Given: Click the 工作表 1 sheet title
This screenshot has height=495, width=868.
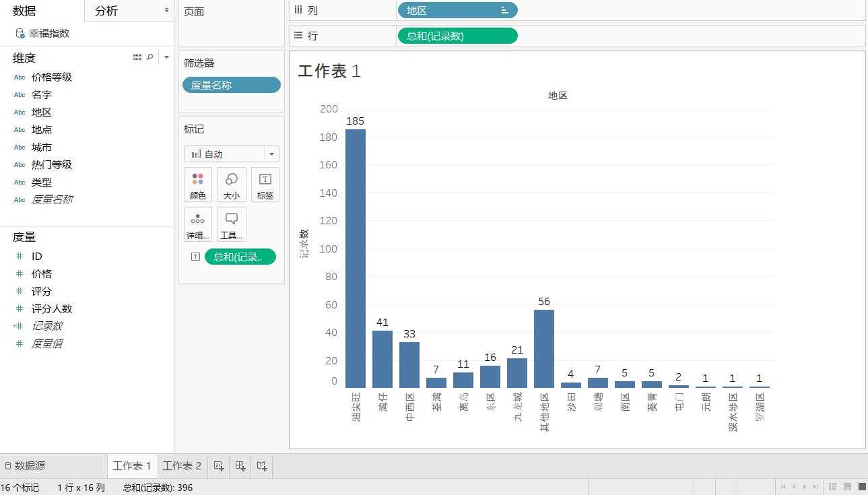Looking at the screenshot, I should 329,71.
